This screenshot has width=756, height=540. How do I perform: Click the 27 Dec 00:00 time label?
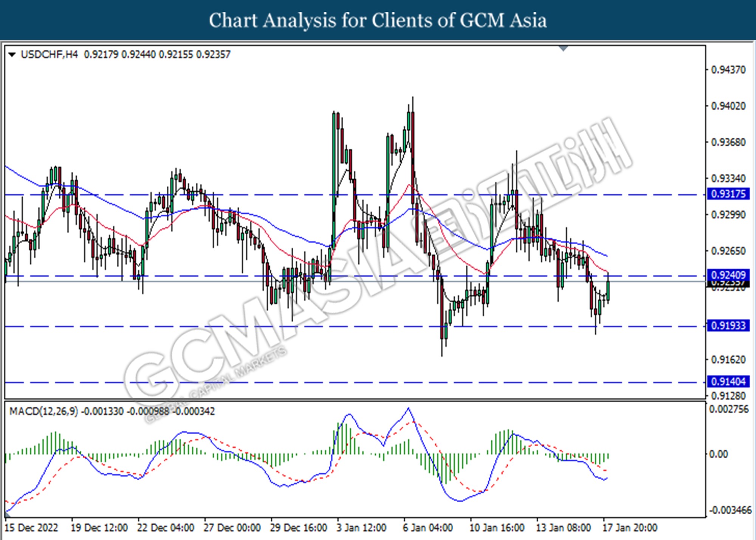232,528
